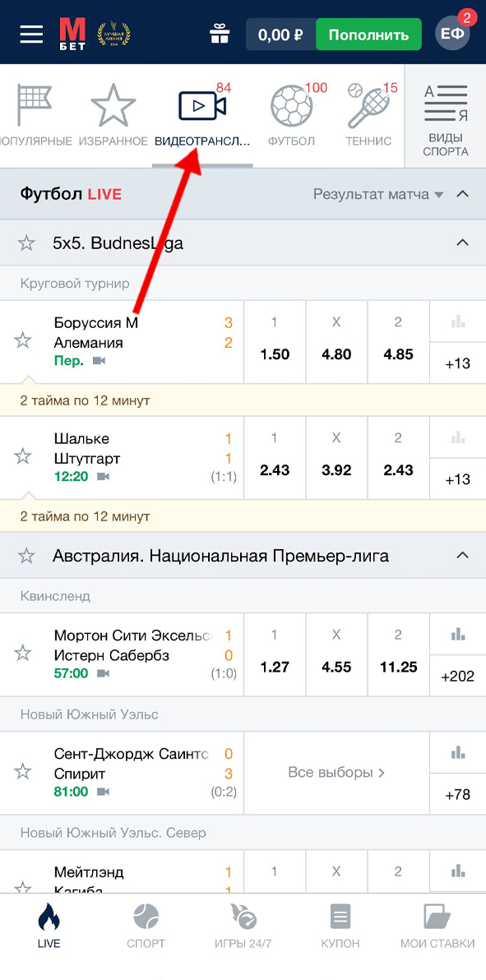Switch to the ТЕННИС tab
Image resolution: width=486 pixels, height=980 pixels.
tap(368, 107)
